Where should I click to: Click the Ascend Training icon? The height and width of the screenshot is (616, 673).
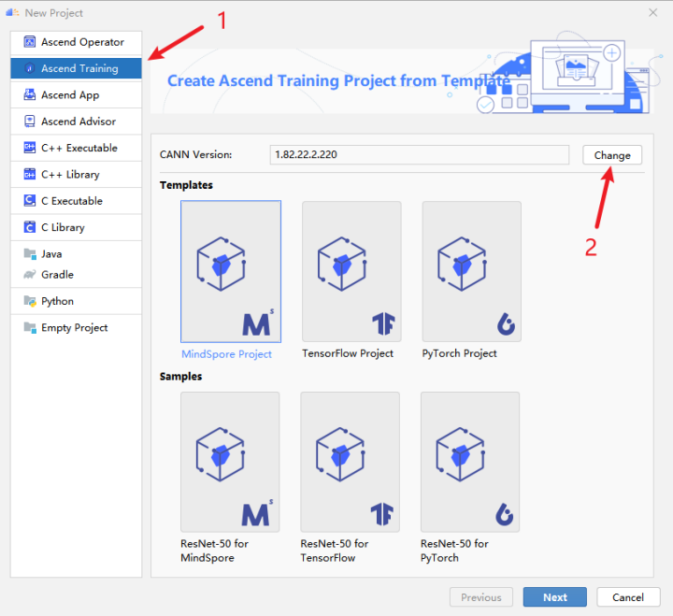30,68
